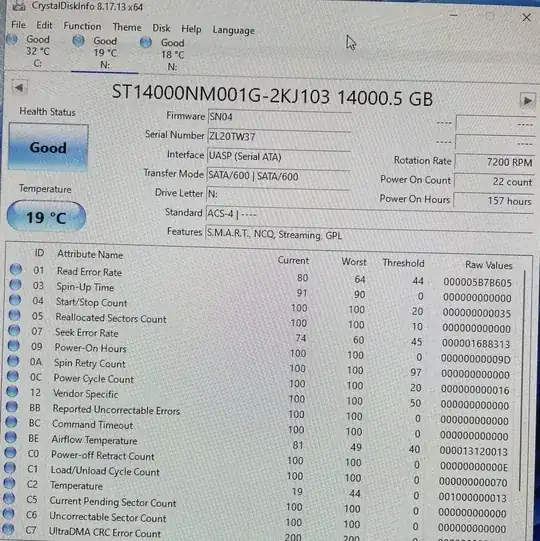
Task: Click the disk model title ST14000NM001G-2KJ103
Action: 221,94
